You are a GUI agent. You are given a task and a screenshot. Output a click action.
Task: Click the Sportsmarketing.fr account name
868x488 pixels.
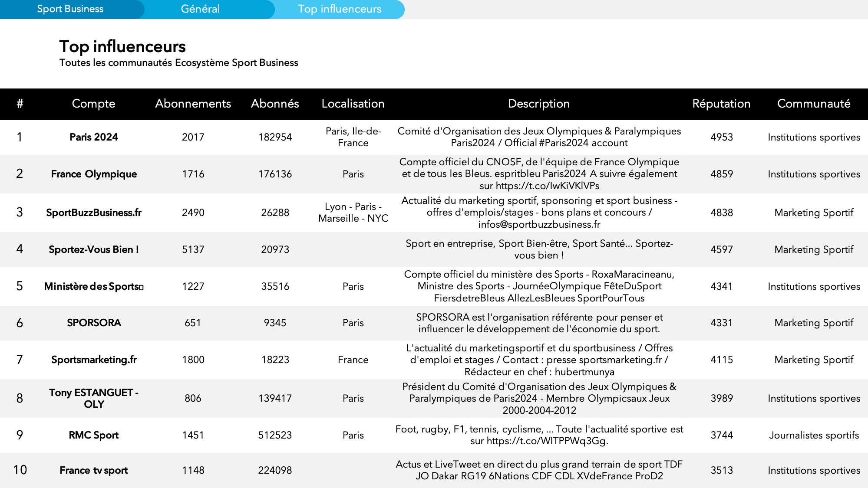[x=94, y=360]
